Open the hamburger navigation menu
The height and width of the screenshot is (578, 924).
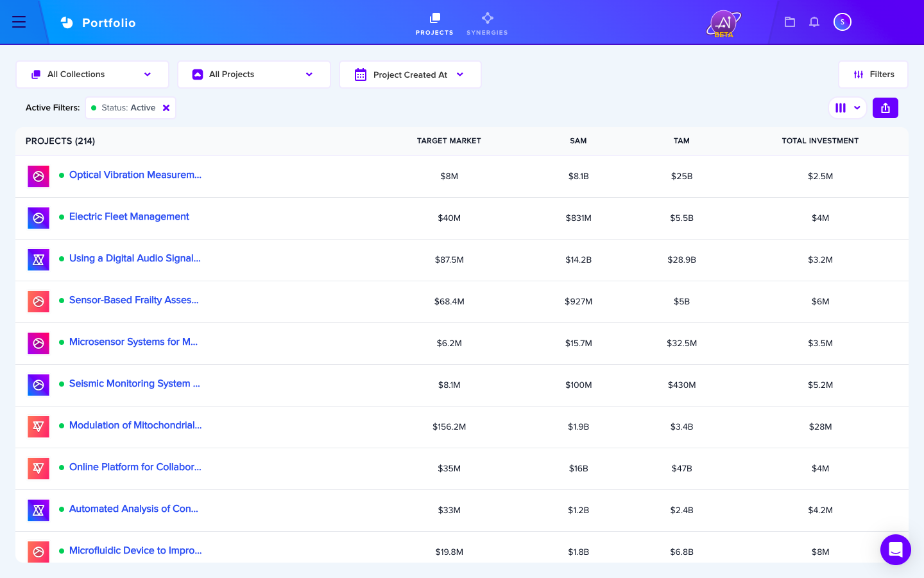click(x=19, y=22)
